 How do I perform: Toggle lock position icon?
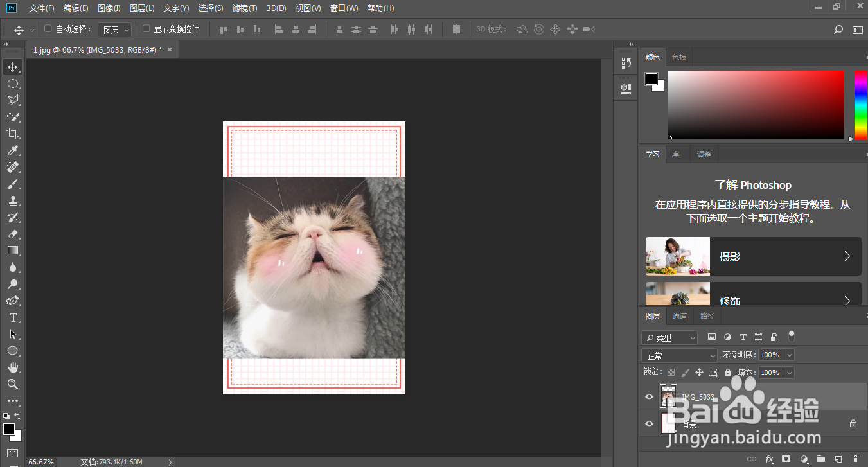coord(699,373)
